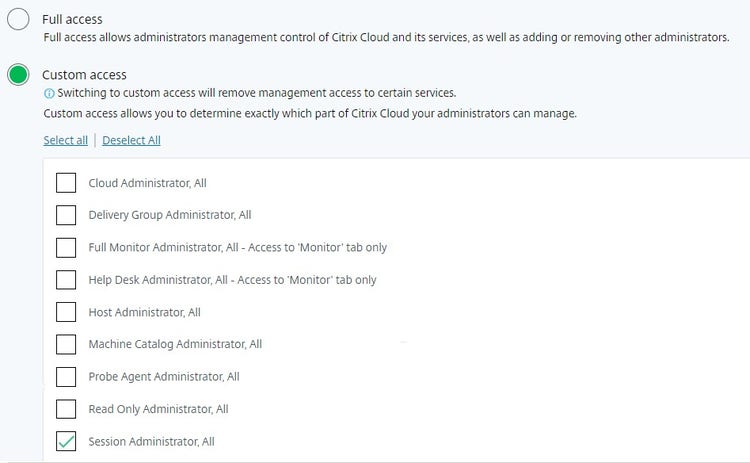This screenshot has width=750, height=463.
Task: Check the Cloud Administrator, All checkbox
Action: [66, 183]
